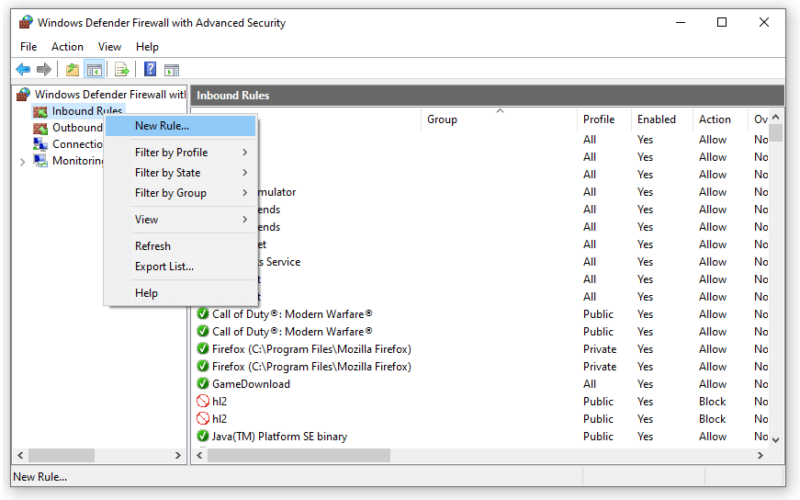
Task: Choose Help from the context menu
Action: [181, 293]
